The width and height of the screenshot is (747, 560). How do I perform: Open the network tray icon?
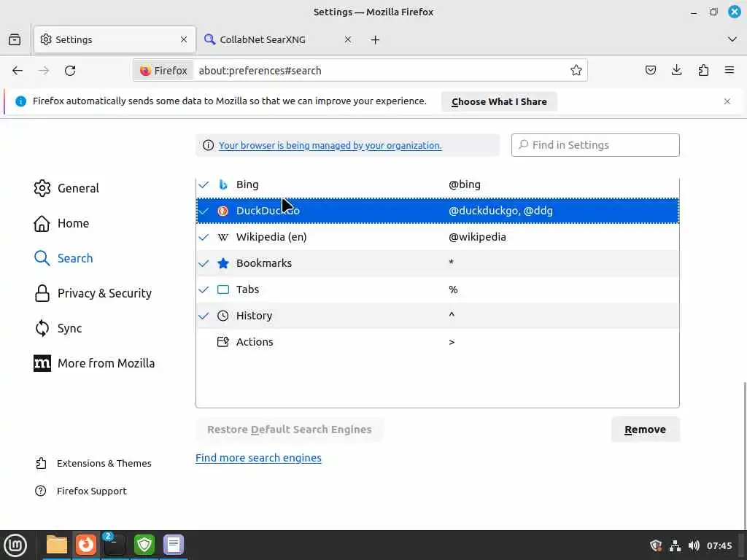pyautogui.click(x=675, y=545)
